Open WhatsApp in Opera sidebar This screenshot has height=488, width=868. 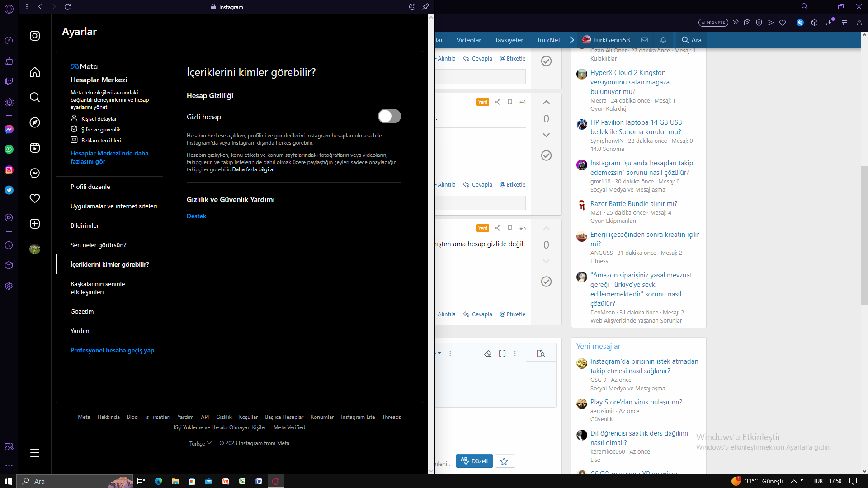[x=9, y=150]
